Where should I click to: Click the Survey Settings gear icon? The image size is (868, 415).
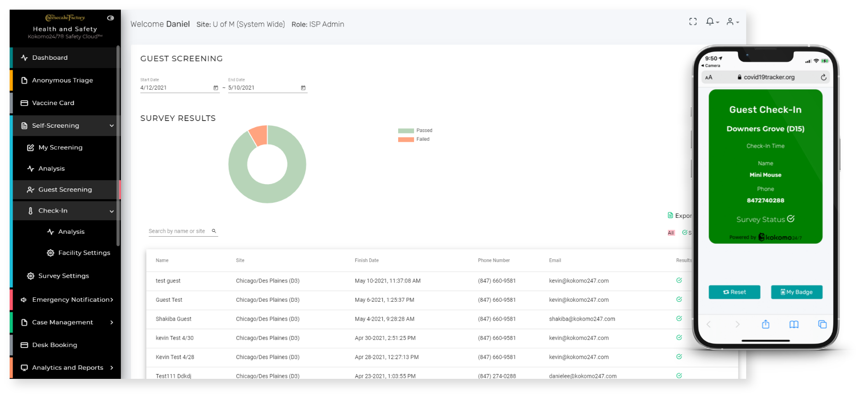click(x=30, y=276)
